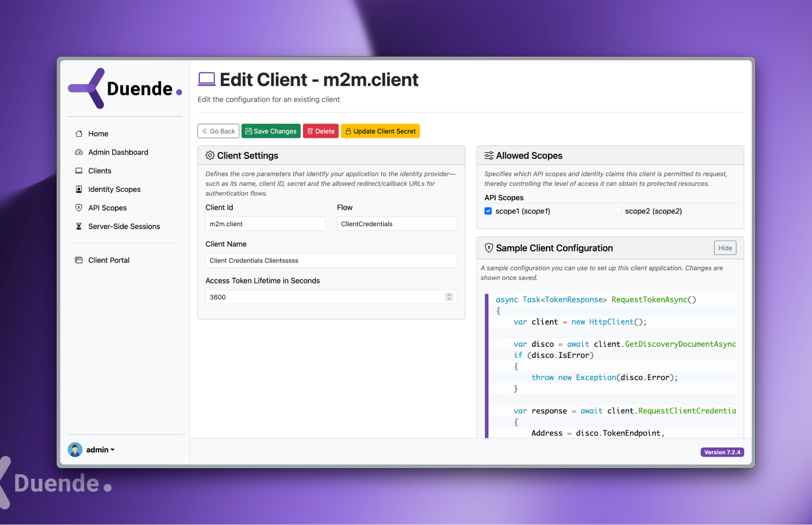The width and height of the screenshot is (812, 525).
Task: Click Update Client Secret button
Action: [x=380, y=131]
